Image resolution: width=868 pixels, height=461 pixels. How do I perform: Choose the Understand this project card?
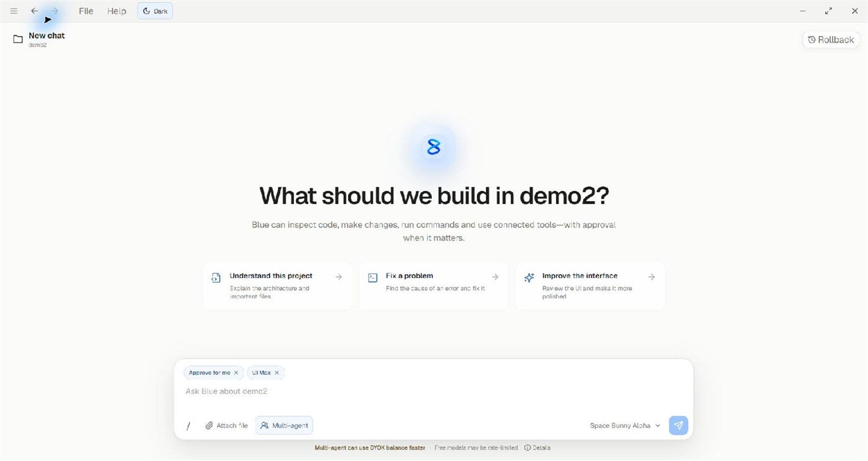pyautogui.click(x=277, y=286)
